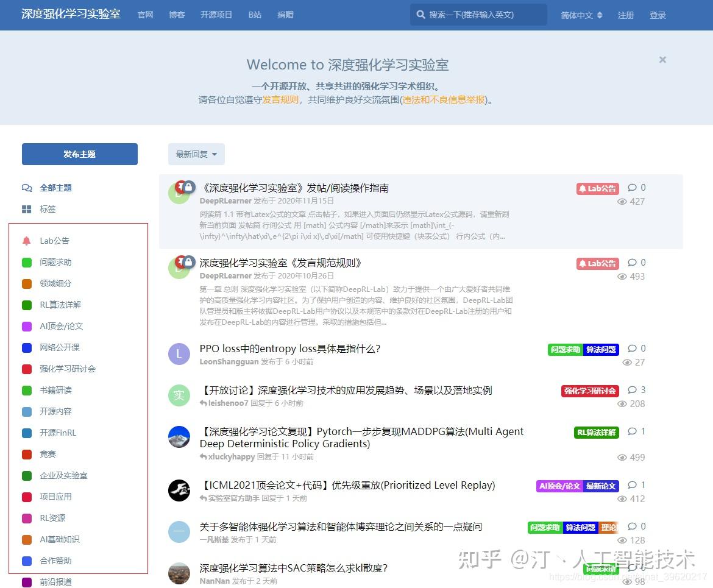The height and width of the screenshot is (588, 713).
Task: Click the 登录 login link
Action: pos(658,15)
